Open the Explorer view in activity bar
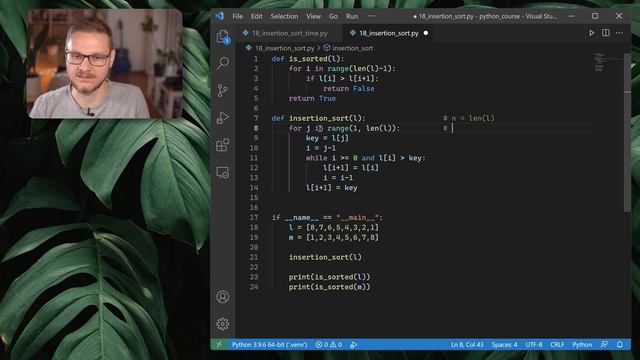Image resolution: width=640 pixels, height=360 pixels. click(223, 37)
